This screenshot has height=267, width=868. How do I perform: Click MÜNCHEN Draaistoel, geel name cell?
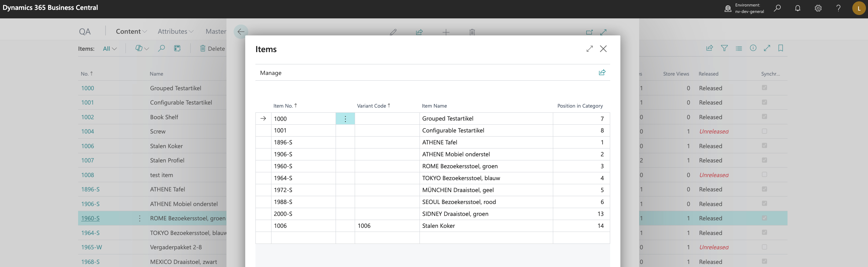tap(486, 190)
